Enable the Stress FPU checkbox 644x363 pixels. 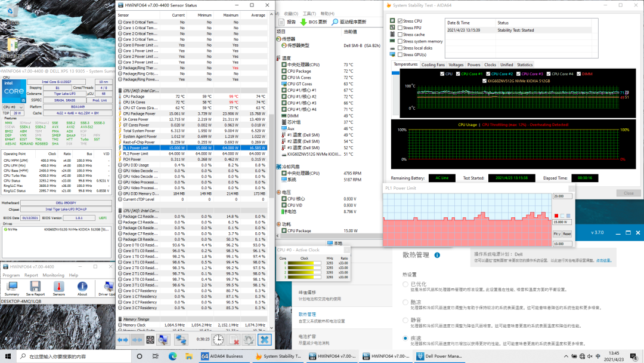[x=400, y=28]
